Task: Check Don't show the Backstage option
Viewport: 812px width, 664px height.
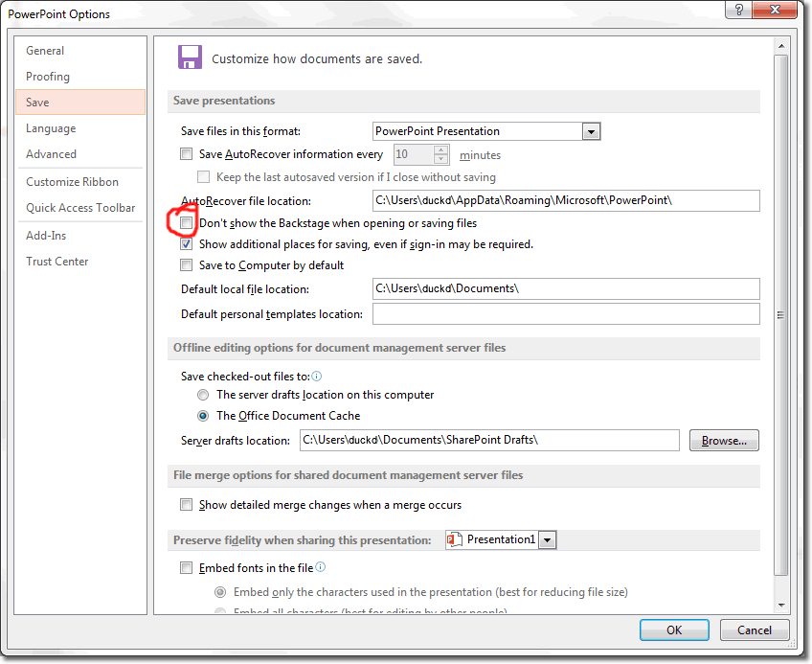Action: pyautogui.click(x=186, y=223)
